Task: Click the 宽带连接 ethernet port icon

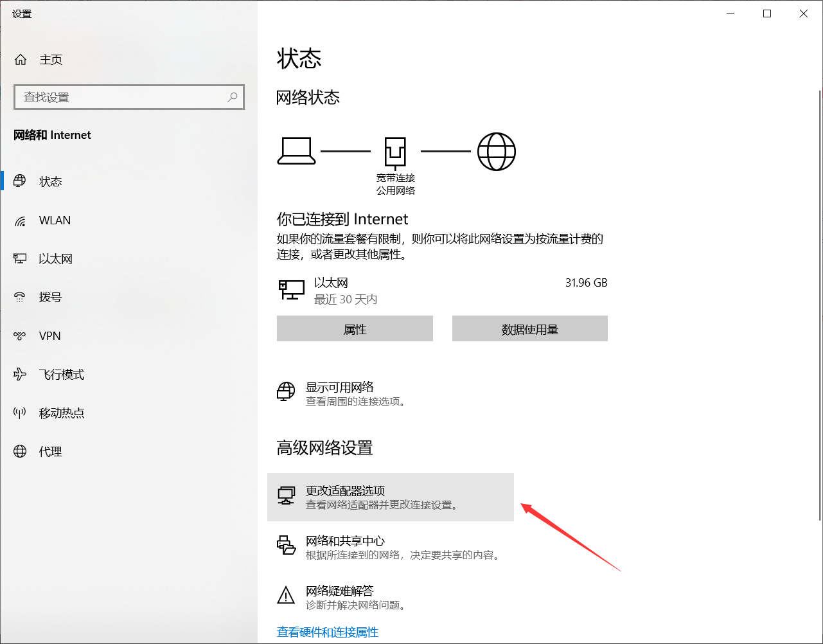Action: point(396,152)
